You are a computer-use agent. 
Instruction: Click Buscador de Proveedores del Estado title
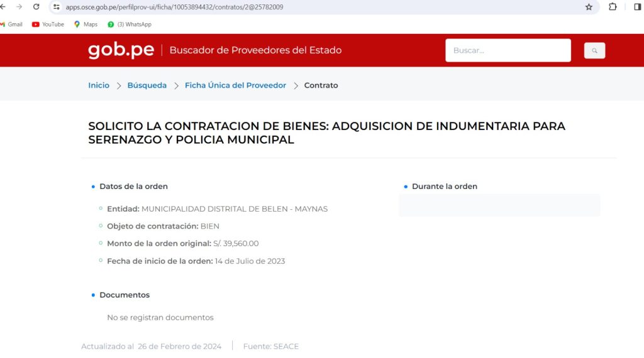(x=255, y=50)
